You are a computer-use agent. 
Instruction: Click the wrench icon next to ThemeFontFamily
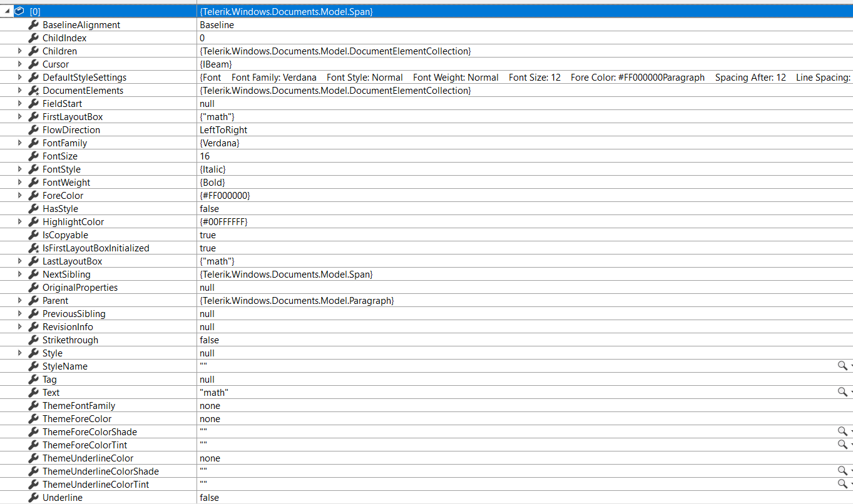coord(34,406)
